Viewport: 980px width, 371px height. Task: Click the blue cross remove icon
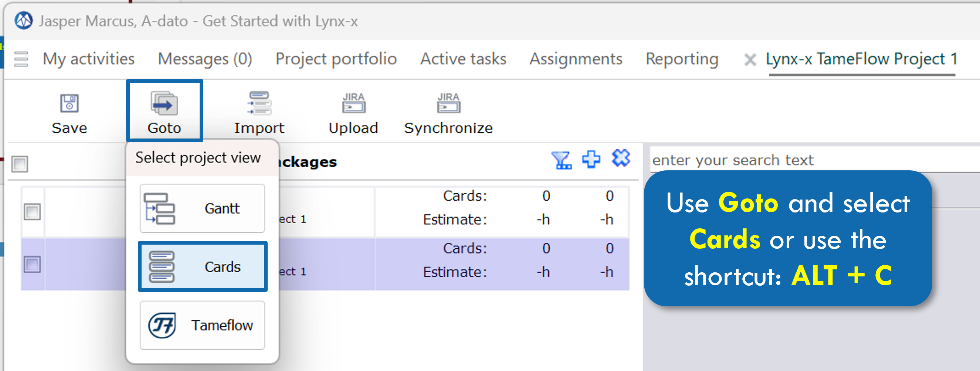(621, 158)
